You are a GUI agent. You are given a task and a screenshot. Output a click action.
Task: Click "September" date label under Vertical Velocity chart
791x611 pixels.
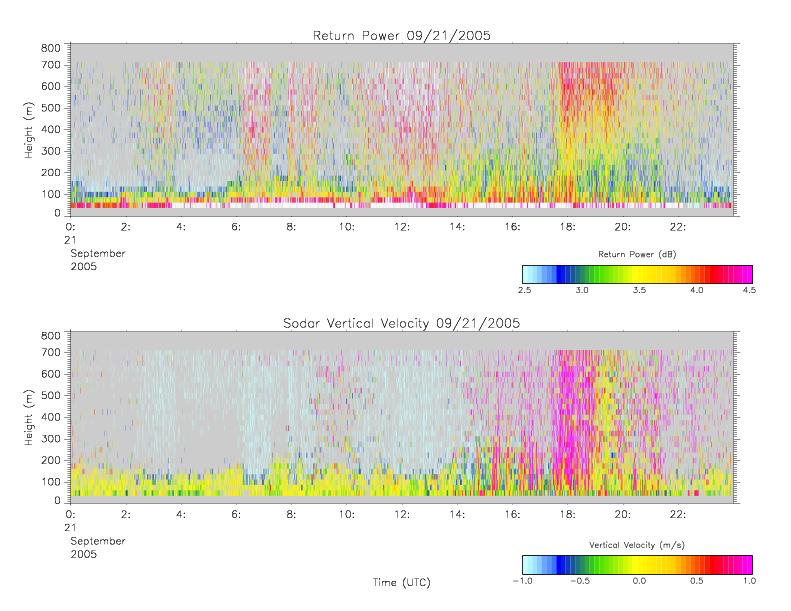98,541
